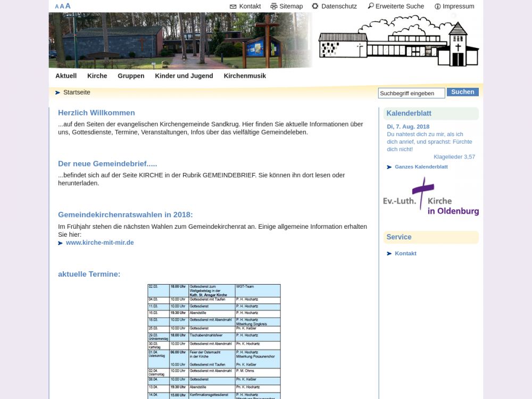The width and height of the screenshot is (532, 399).
Task: Open the aktuelle Termine schedule image
Action: (x=214, y=341)
